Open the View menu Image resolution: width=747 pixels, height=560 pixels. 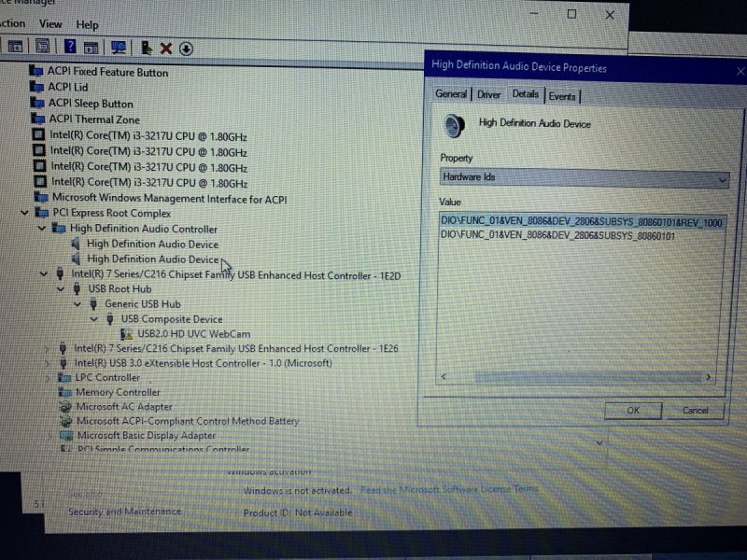coord(50,24)
